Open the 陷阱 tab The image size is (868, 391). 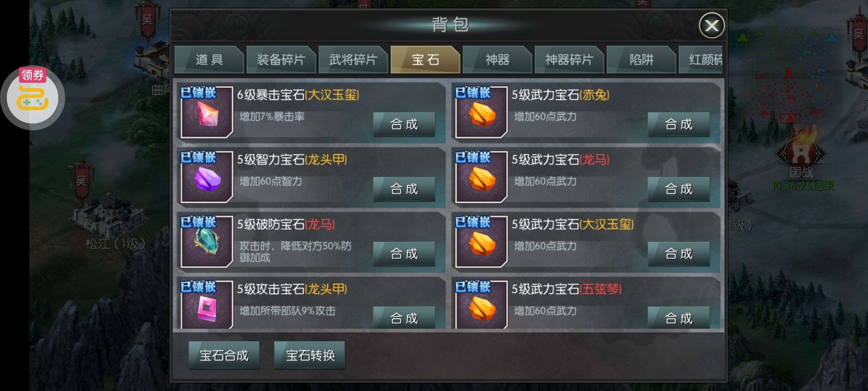point(641,59)
